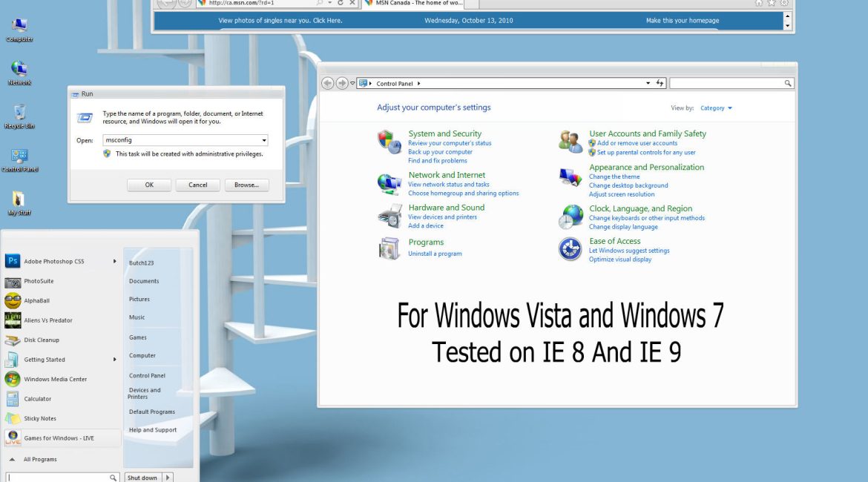Expand the Control Panel address bar dropdown
The width and height of the screenshot is (868, 482).
(x=648, y=83)
